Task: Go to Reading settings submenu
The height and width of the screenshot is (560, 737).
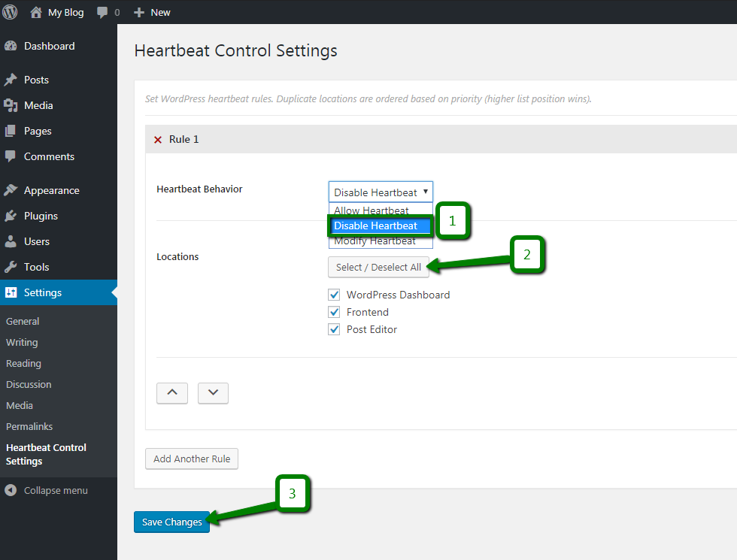Action: [x=23, y=364]
